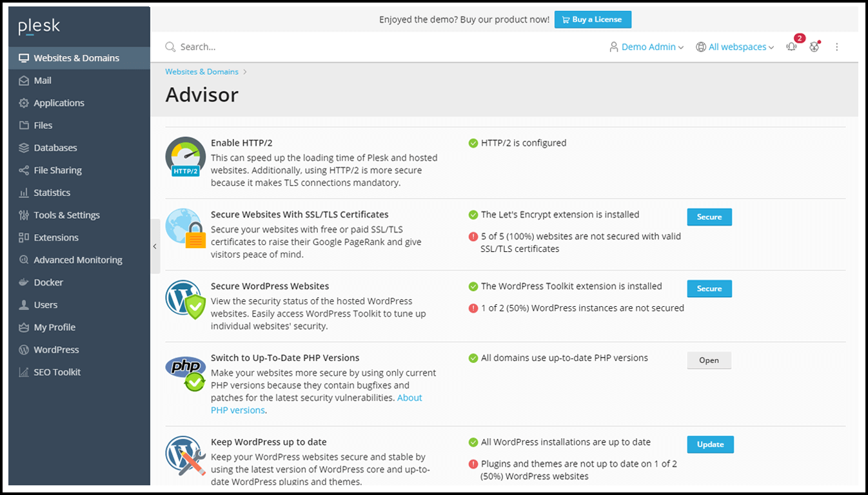Open Advanced Monitoring in the sidebar
The image size is (868, 495).
(79, 260)
